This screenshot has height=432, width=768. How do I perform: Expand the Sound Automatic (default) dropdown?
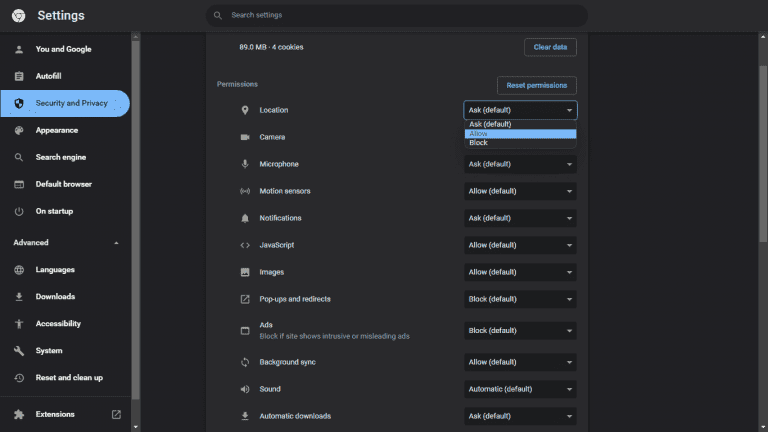click(x=520, y=389)
